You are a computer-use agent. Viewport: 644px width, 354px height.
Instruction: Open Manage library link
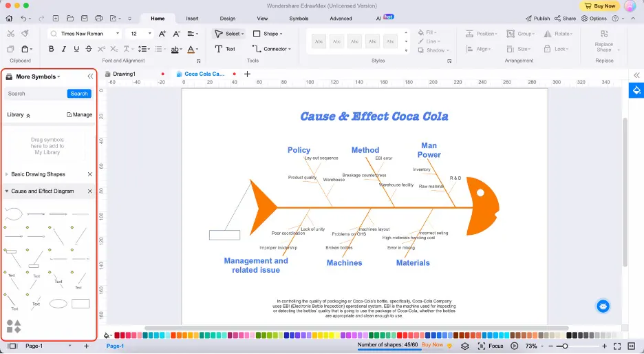point(79,115)
